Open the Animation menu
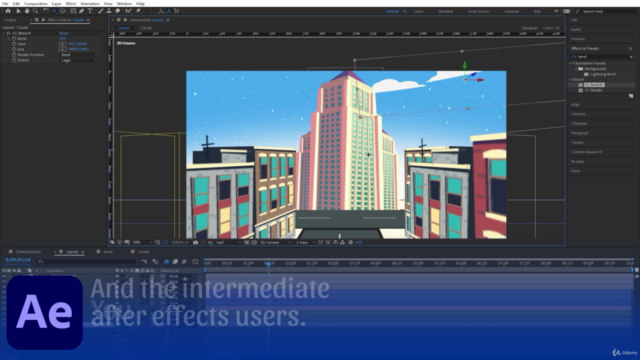 [90, 3]
